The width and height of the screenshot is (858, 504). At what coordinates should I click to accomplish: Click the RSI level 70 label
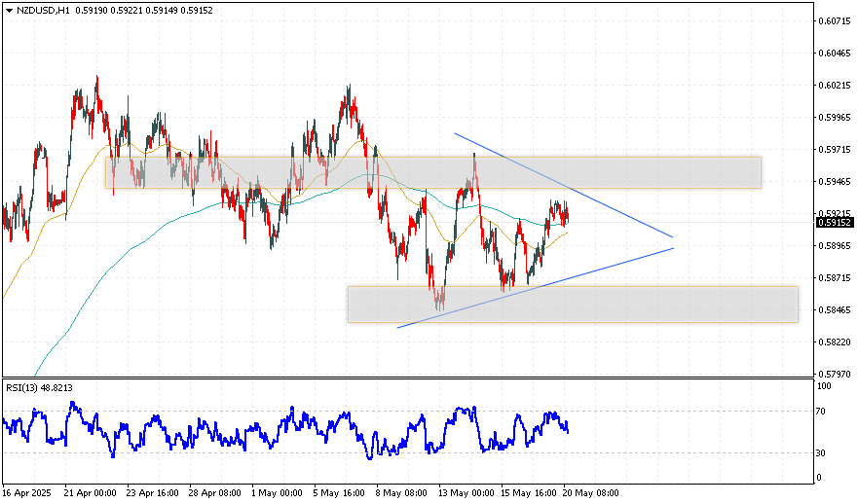[x=820, y=411]
